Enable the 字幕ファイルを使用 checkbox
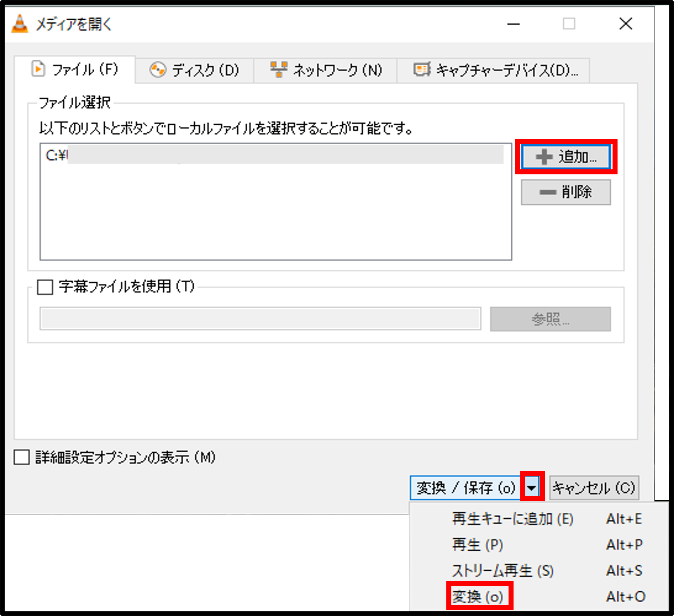This screenshot has height=616, width=674. point(45,287)
